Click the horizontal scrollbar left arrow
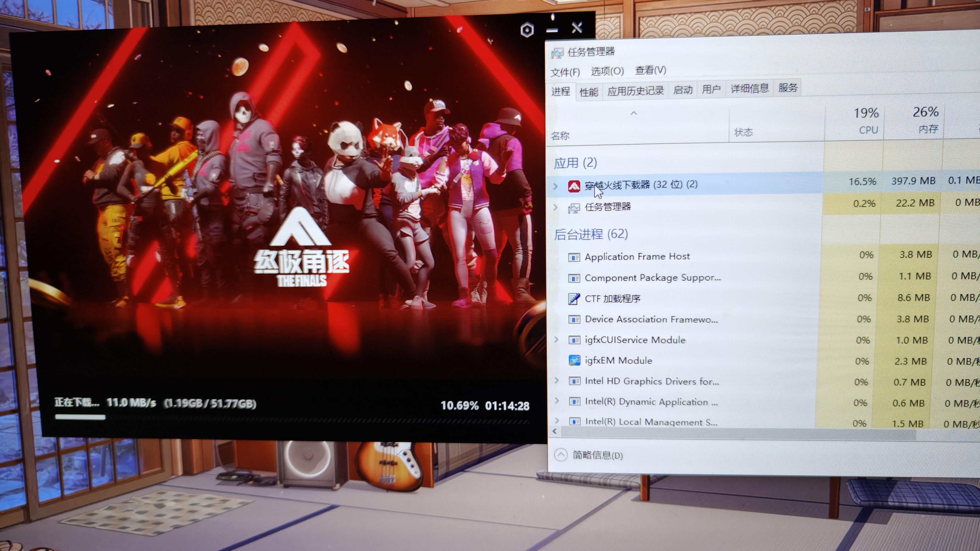The height and width of the screenshot is (551, 980). tap(555, 431)
